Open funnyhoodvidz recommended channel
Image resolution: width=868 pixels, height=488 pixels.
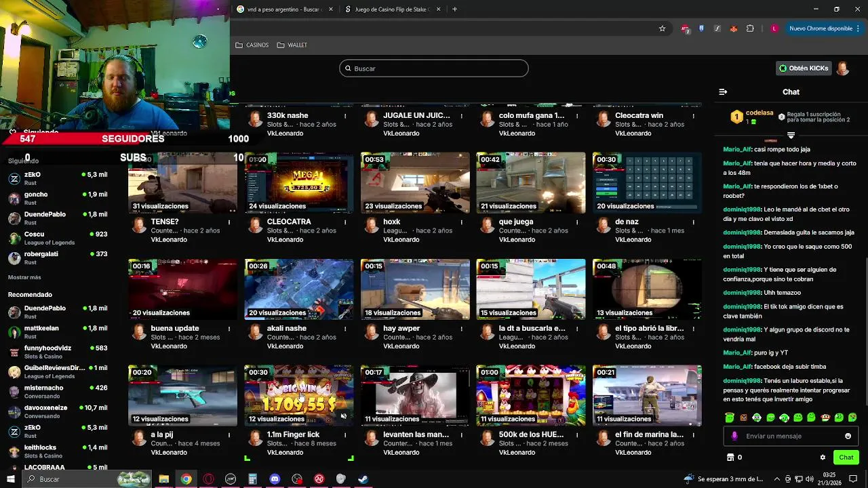point(58,352)
